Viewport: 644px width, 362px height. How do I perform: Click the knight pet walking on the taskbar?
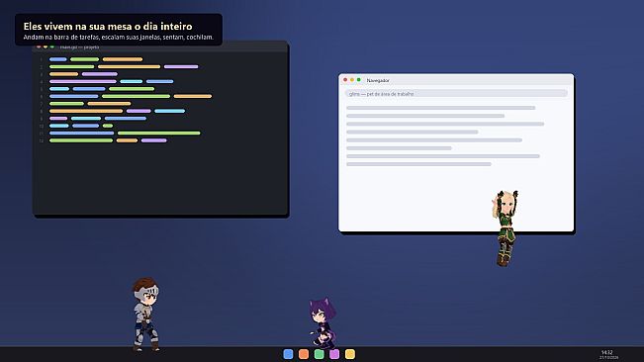[145, 315]
